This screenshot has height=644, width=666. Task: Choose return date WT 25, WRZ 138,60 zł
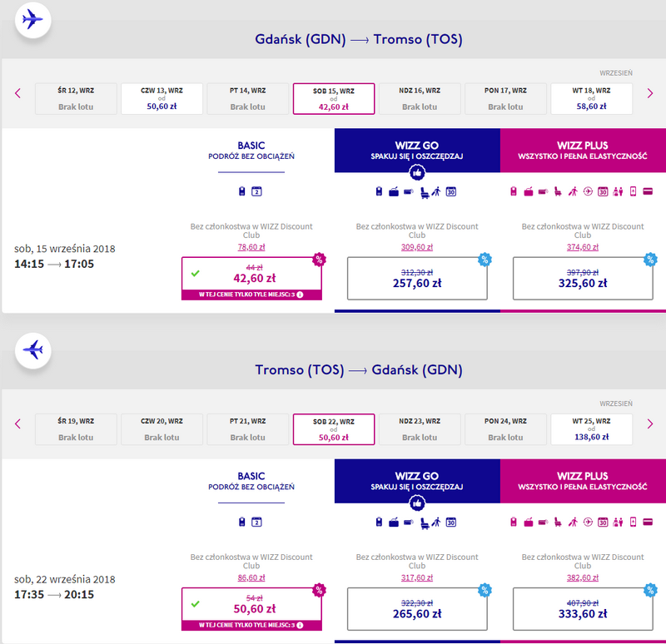click(x=591, y=429)
